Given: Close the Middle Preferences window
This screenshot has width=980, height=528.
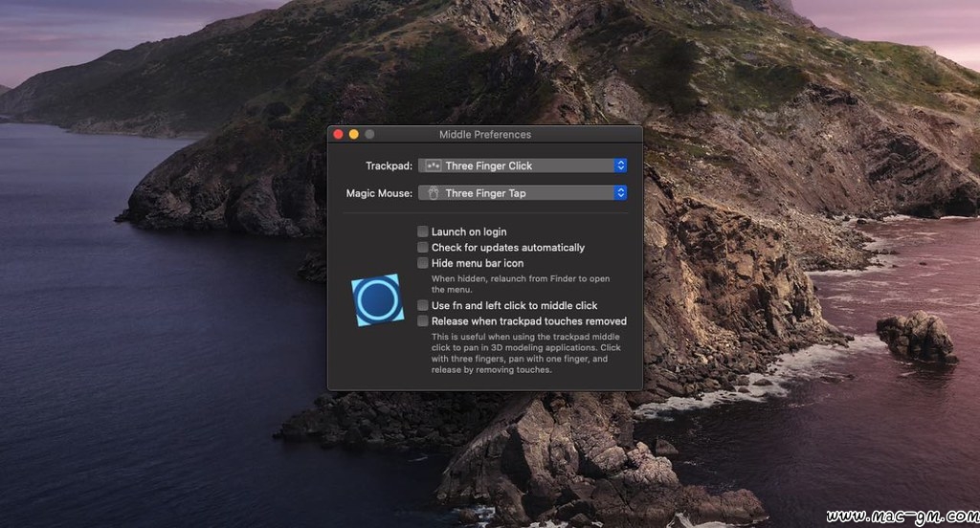Looking at the screenshot, I should pos(338,134).
